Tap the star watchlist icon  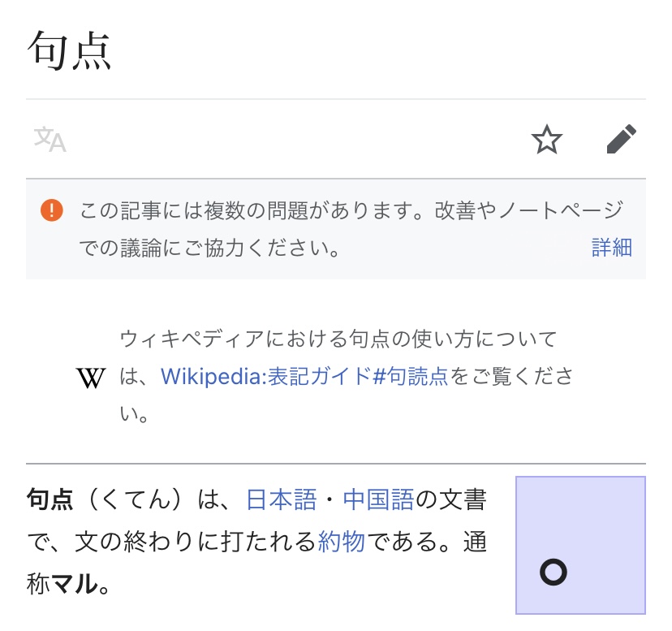click(546, 140)
